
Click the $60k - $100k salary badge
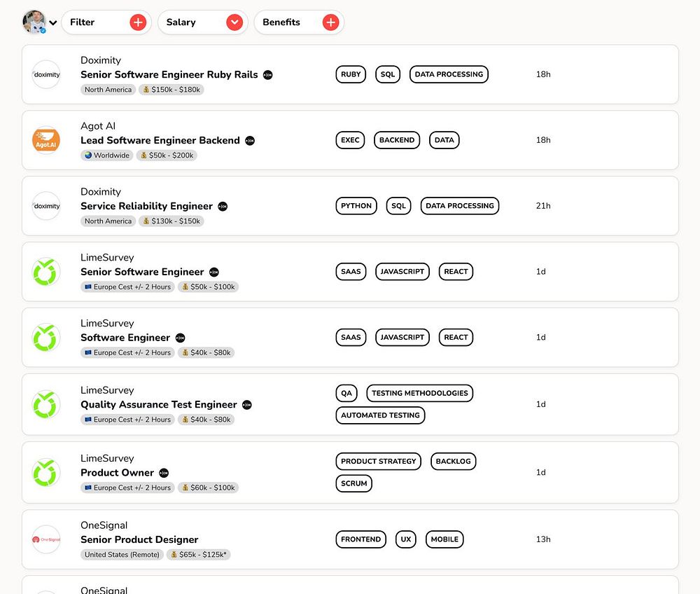click(x=209, y=488)
